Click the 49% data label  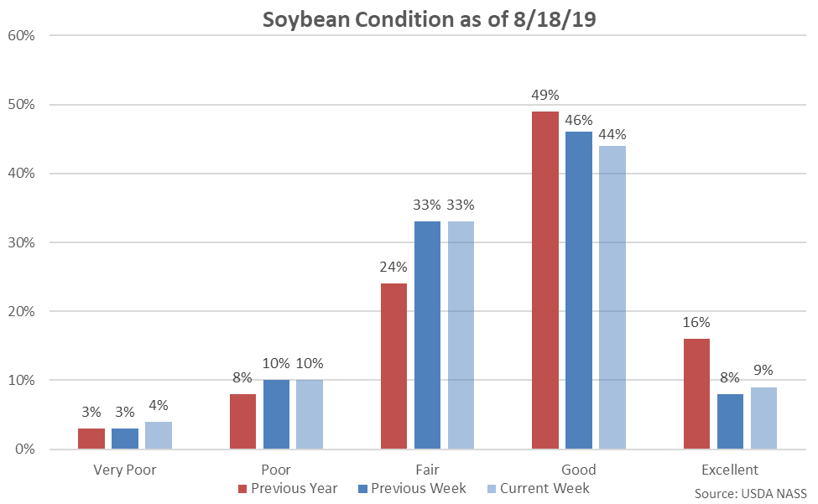[x=544, y=96]
